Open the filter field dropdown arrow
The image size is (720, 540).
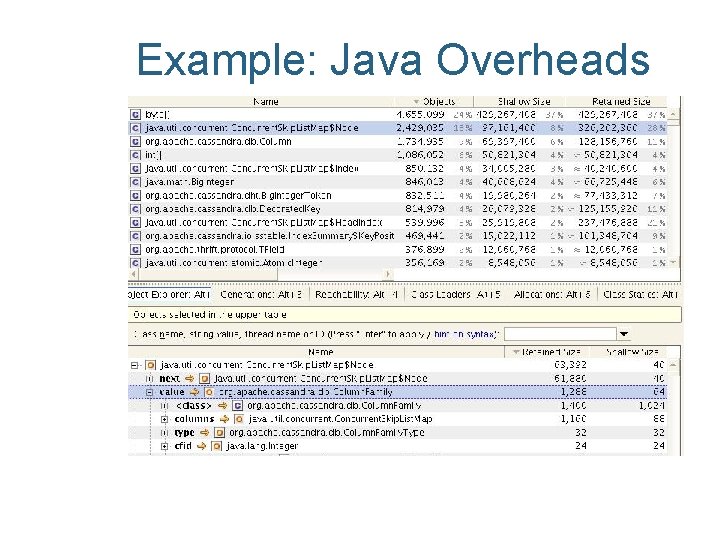(624, 334)
